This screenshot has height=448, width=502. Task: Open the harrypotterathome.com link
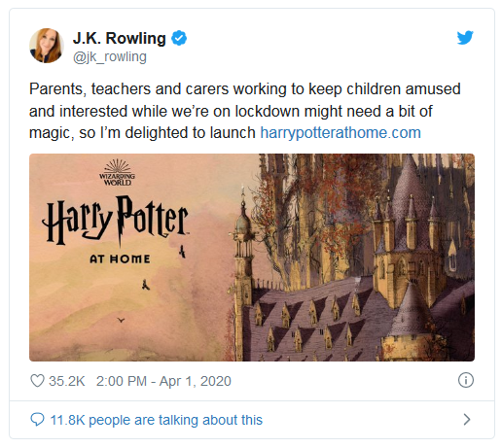tap(341, 133)
